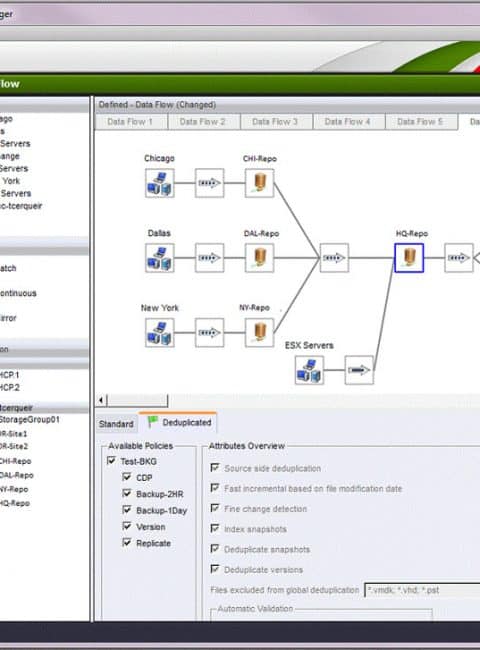This screenshot has width=480, height=650.
Task: Select CHI-Repo in the left panel list
Action: (15, 461)
